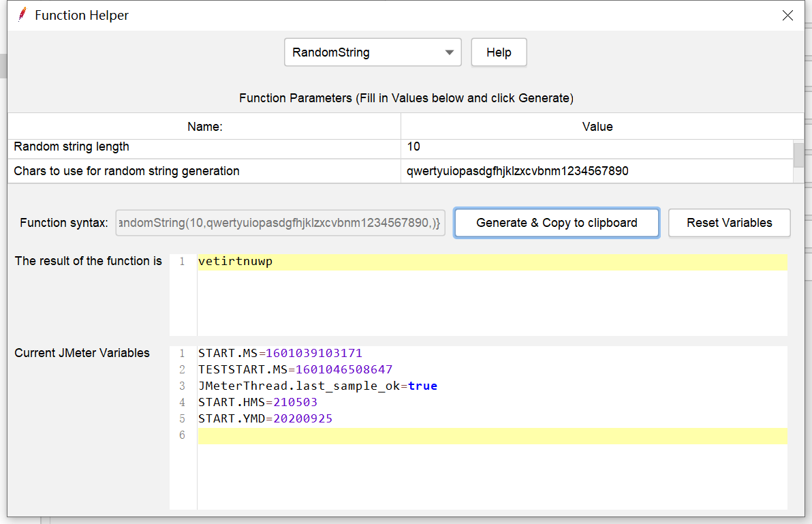Click Generate & Copy to clipboard button
812x524 pixels.
point(557,223)
